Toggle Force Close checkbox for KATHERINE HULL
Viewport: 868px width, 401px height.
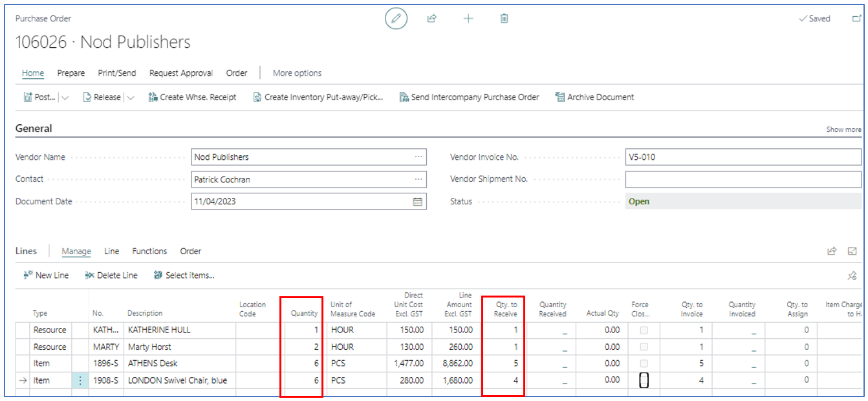point(644,331)
